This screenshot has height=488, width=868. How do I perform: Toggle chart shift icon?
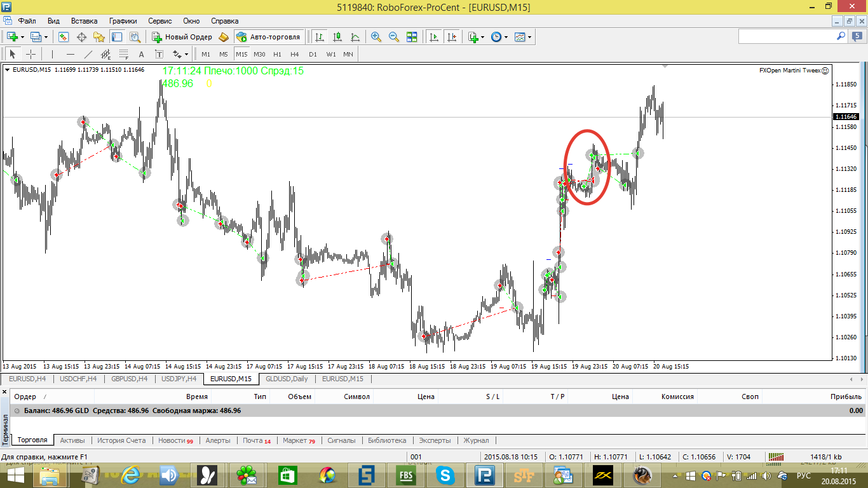click(x=452, y=37)
